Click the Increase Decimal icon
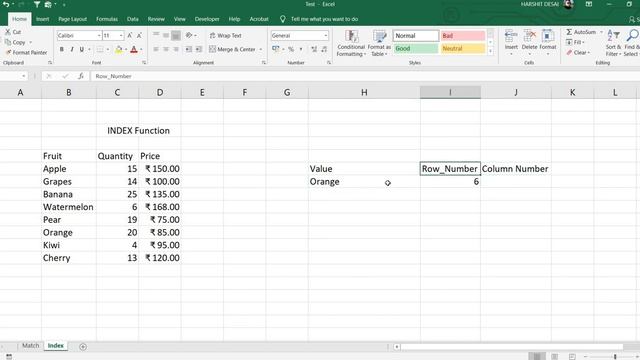The height and width of the screenshot is (360, 640). pyautogui.click(x=314, y=49)
